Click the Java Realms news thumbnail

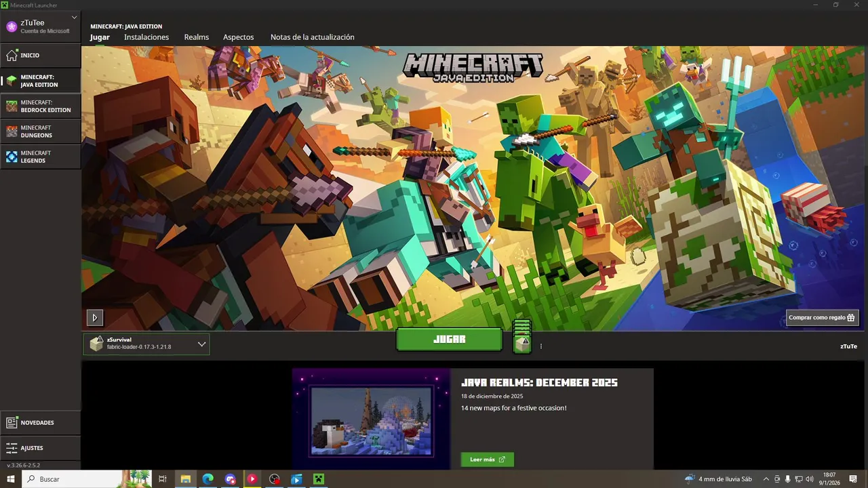tap(371, 420)
